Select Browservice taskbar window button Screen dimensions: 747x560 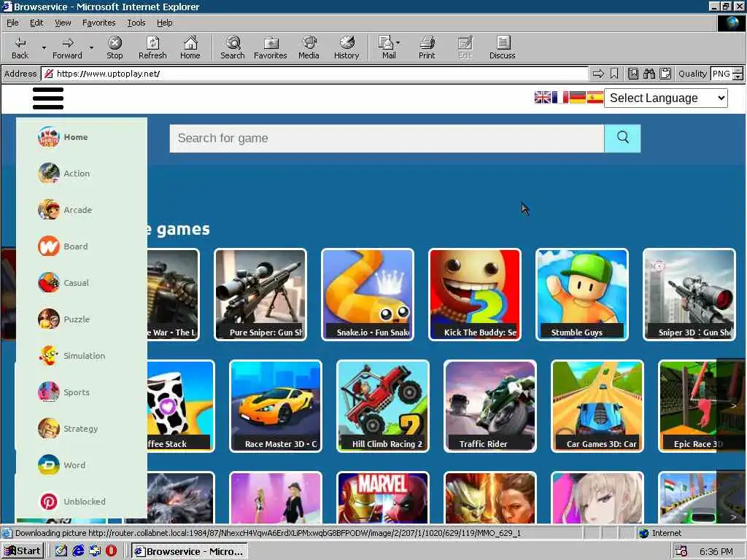click(190, 551)
